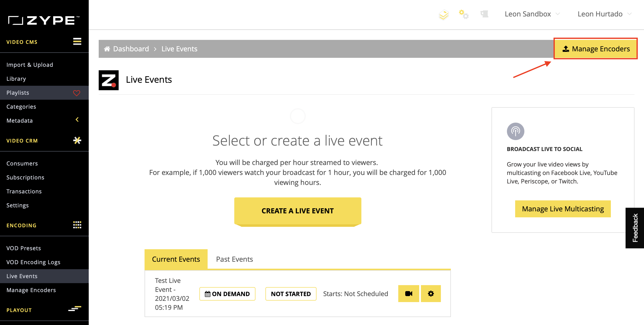Click the Live Events Z logo thumbnail
The width and height of the screenshot is (644, 325).
108,80
